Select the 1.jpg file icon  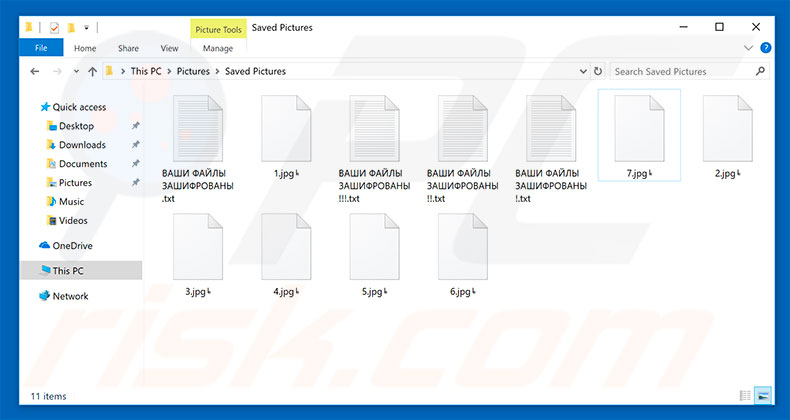pos(286,128)
